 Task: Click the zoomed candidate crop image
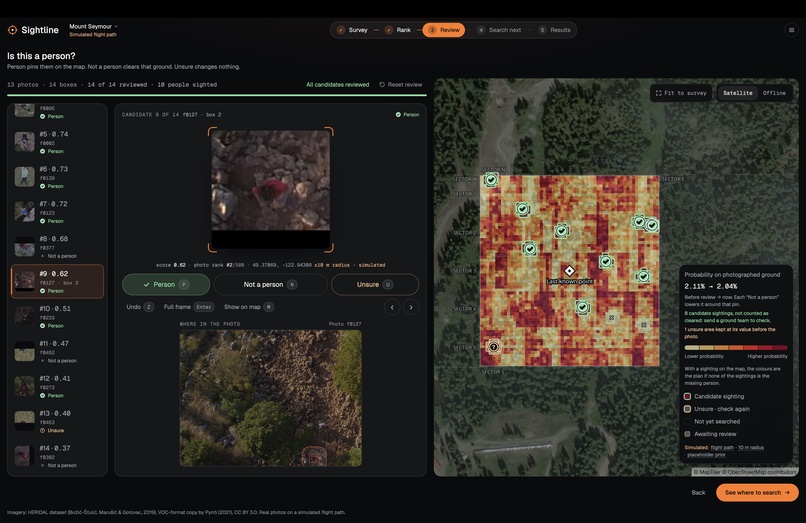tap(270, 189)
